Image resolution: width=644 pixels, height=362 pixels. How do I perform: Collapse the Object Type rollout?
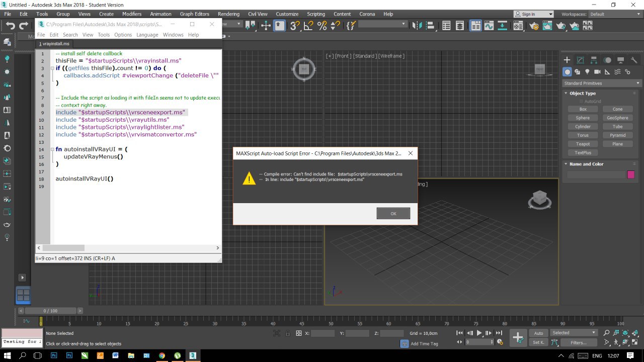click(x=583, y=93)
